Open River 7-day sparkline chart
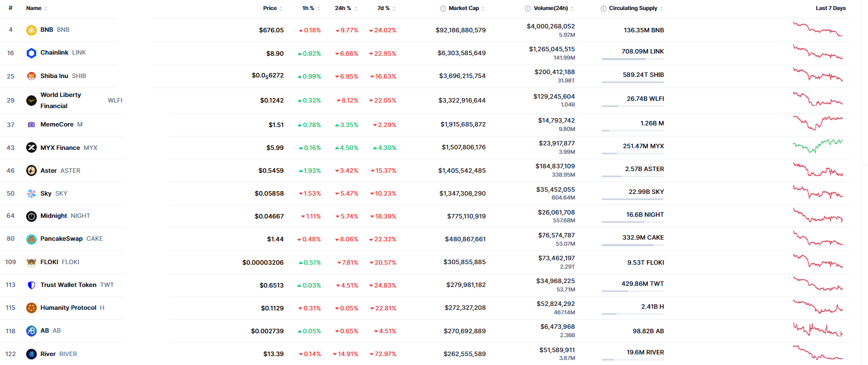 tap(817, 353)
